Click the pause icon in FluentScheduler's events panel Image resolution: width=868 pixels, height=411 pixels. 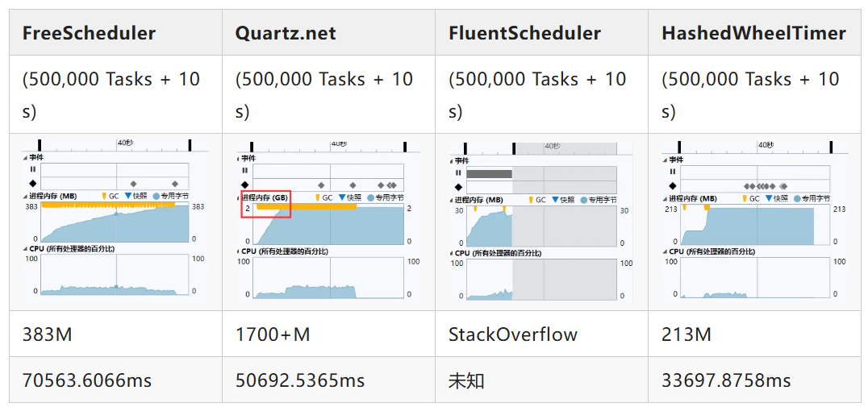click(x=458, y=172)
